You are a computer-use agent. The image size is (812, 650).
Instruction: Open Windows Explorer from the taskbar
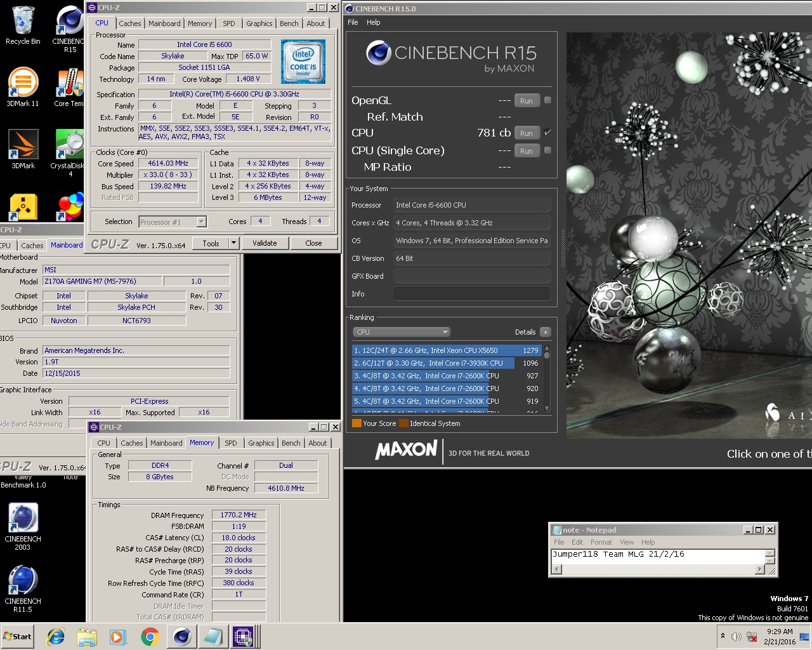tap(87, 637)
